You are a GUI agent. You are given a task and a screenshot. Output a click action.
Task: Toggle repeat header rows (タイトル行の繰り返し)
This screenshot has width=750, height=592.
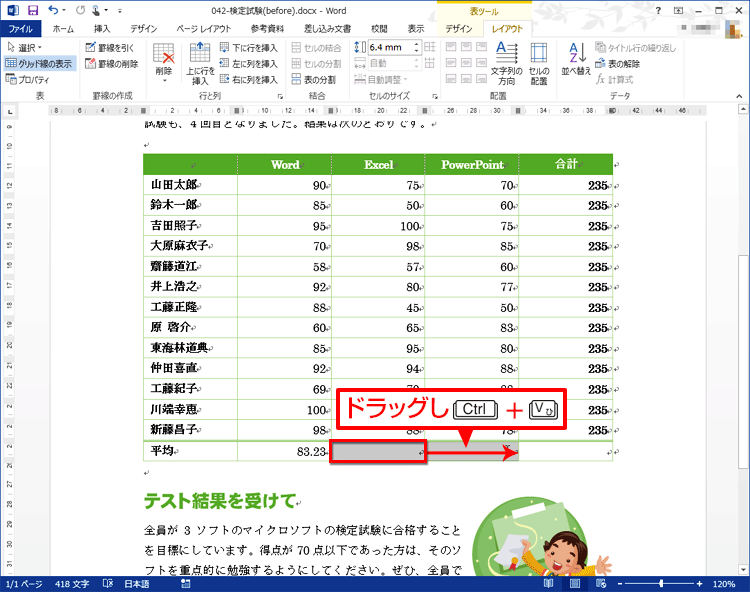(x=636, y=47)
